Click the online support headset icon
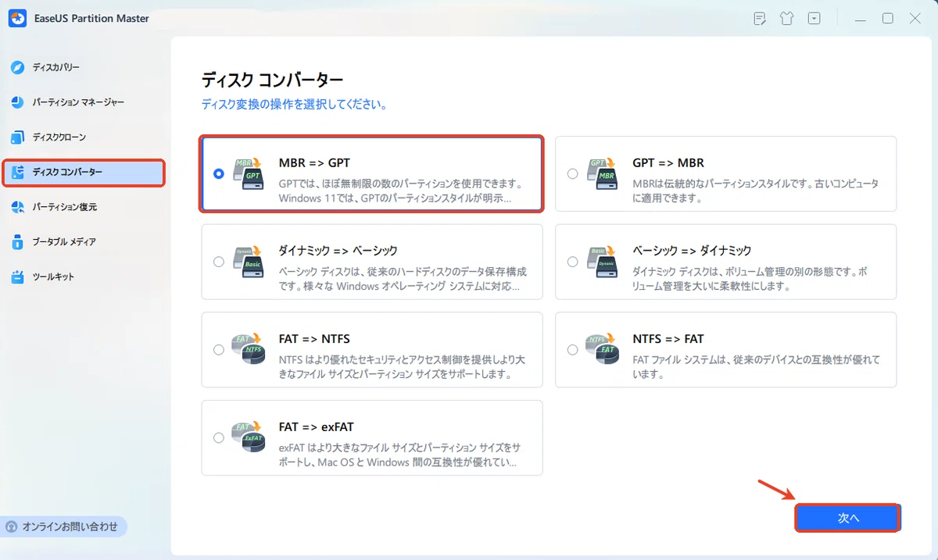 coord(13,526)
